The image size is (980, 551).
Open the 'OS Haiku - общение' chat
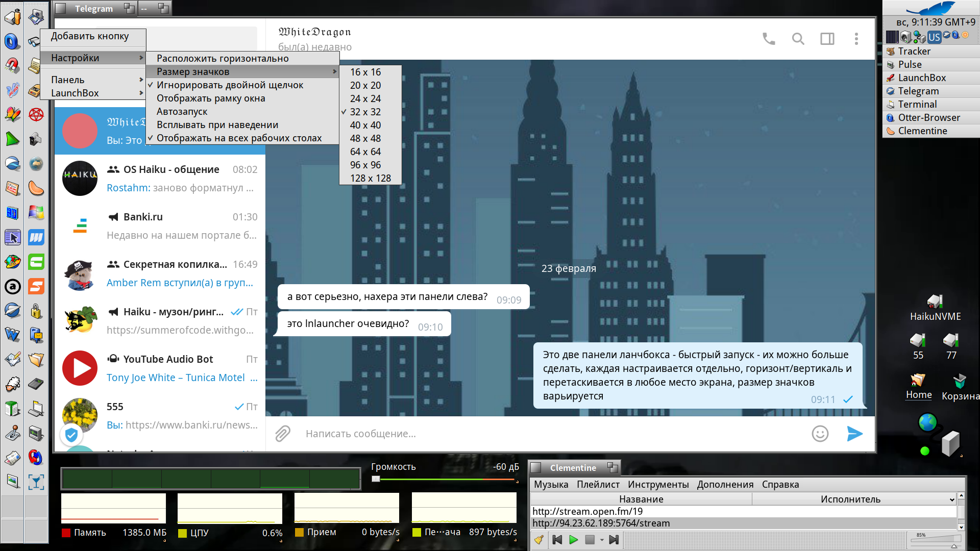(160, 179)
